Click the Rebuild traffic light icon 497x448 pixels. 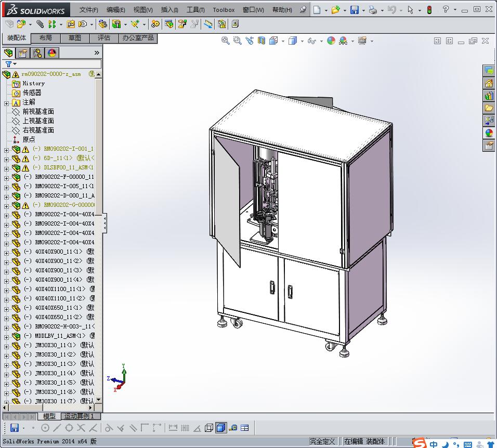tap(429, 10)
